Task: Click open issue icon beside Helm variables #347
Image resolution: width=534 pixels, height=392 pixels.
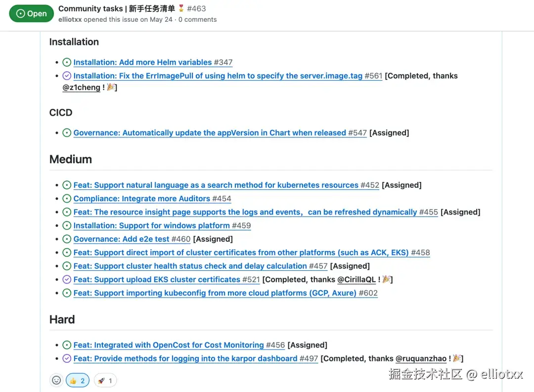Action: pyautogui.click(x=67, y=62)
